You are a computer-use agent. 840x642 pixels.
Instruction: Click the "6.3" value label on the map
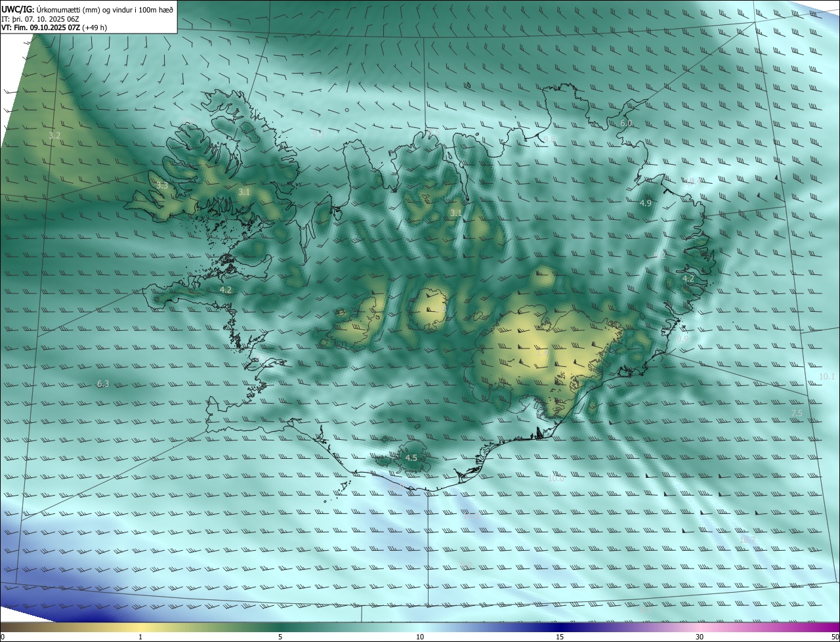pyautogui.click(x=103, y=383)
